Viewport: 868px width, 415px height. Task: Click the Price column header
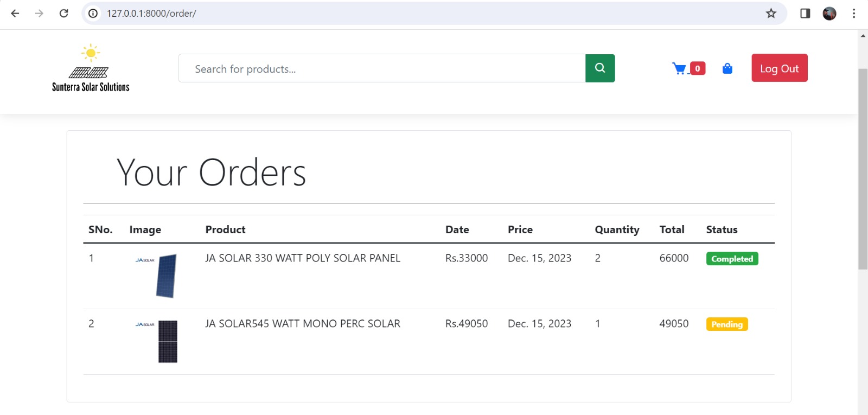pos(520,229)
